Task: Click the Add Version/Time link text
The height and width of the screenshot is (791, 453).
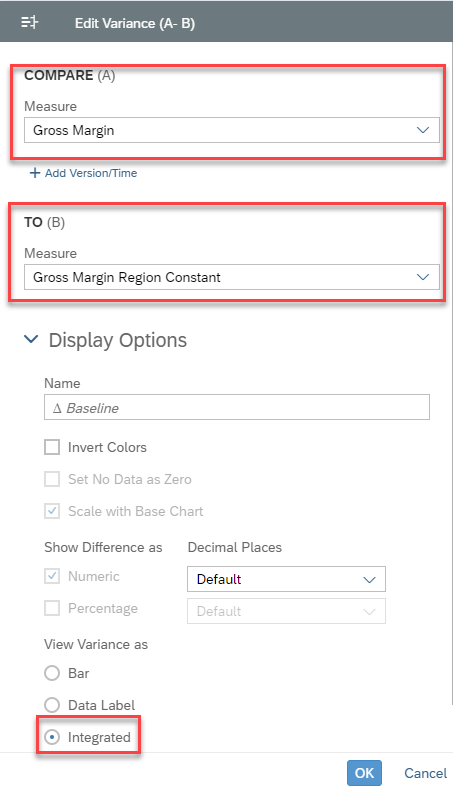Action: click(x=91, y=173)
